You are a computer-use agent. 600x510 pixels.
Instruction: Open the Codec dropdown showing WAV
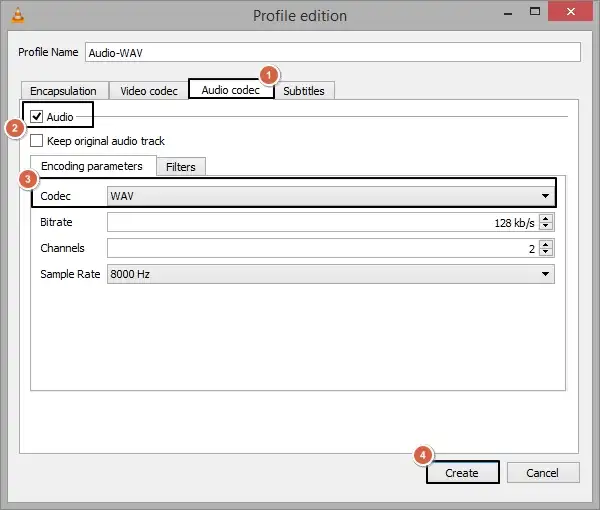(x=331, y=196)
